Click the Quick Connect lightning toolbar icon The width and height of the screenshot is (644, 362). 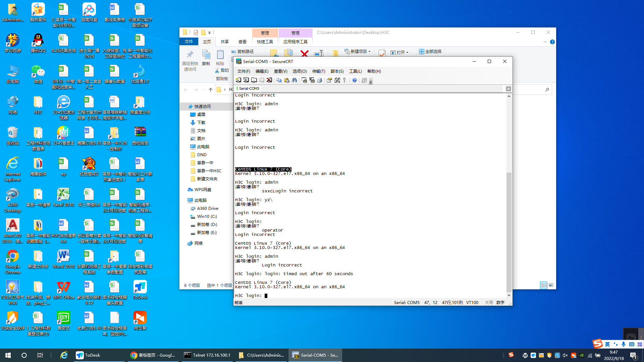[246, 80]
